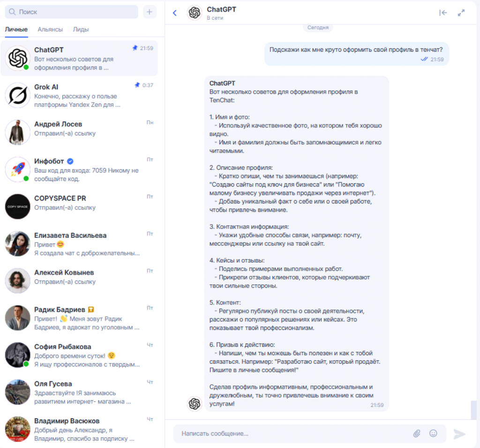This screenshot has width=480, height=448.
Task: Open chat with Елизавета Васильева
Action: pyautogui.click(x=79, y=243)
